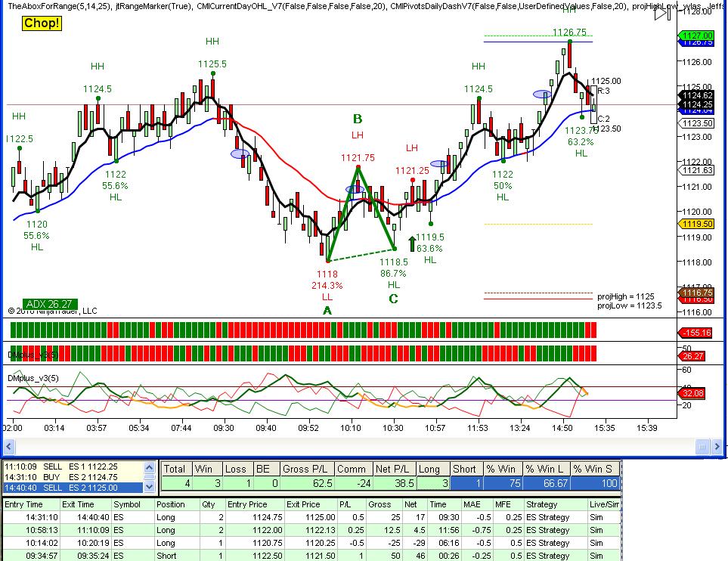
Task: Click the Entry Price column header
Action: [255, 504]
